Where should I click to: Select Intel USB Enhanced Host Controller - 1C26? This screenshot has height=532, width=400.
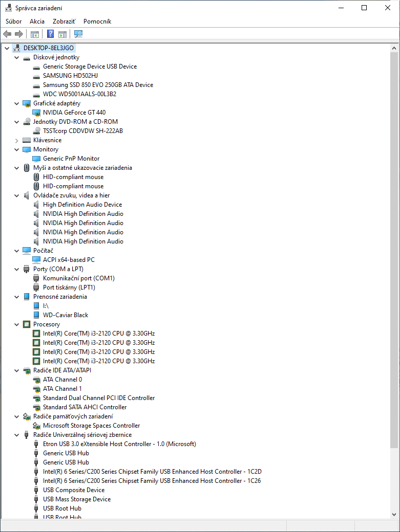(x=152, y=481)
